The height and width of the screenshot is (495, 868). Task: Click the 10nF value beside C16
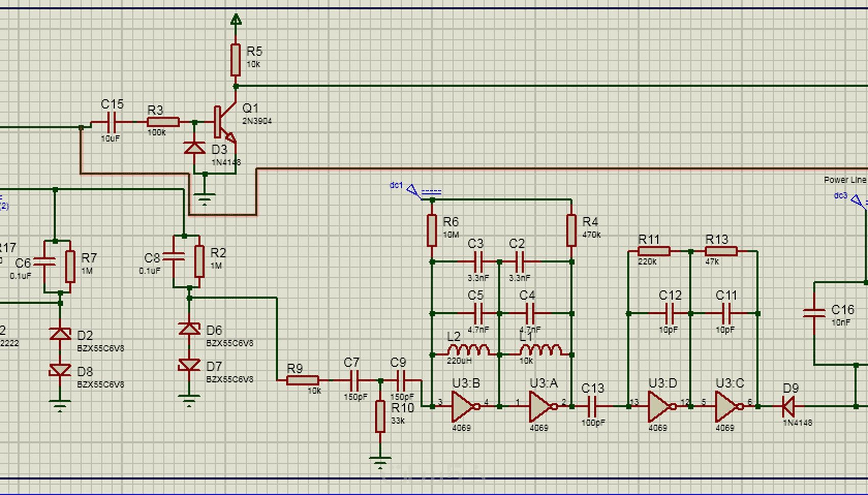(x=841, y=323)
